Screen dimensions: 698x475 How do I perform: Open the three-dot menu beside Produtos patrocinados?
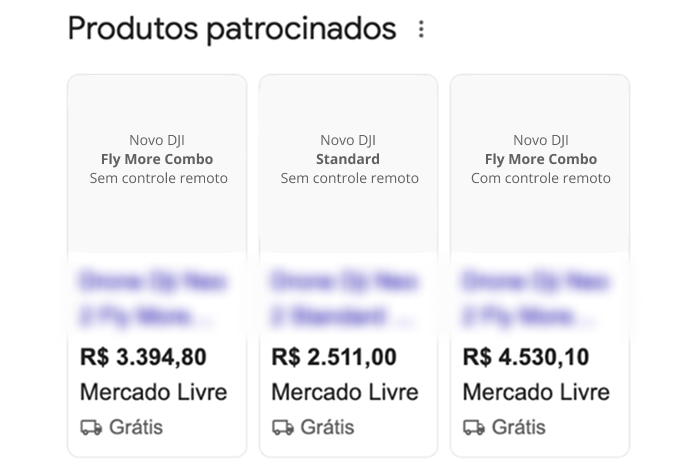click(x=421, y=30)
